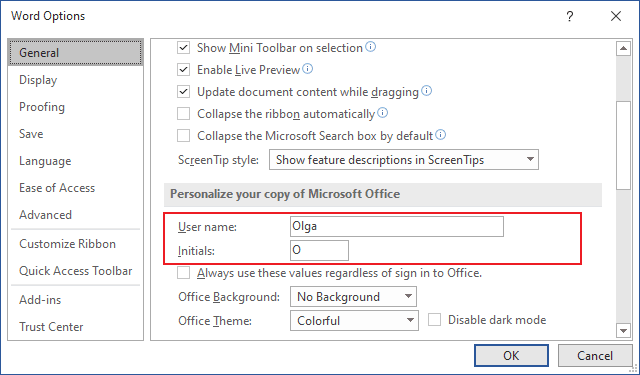Open the Language category
Viewport: 640px width, 375px height.
coord(76,161)
